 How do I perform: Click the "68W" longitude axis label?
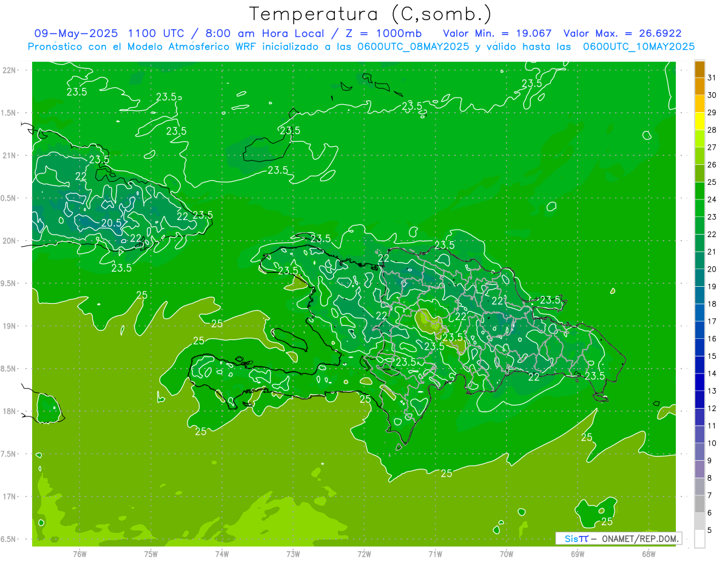[649, 554]
